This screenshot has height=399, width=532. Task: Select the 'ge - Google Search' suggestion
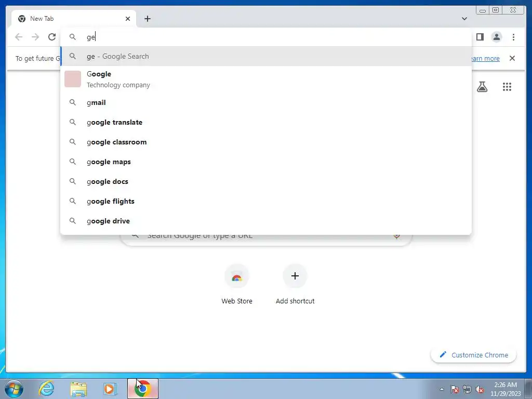[x=266, y=56]
